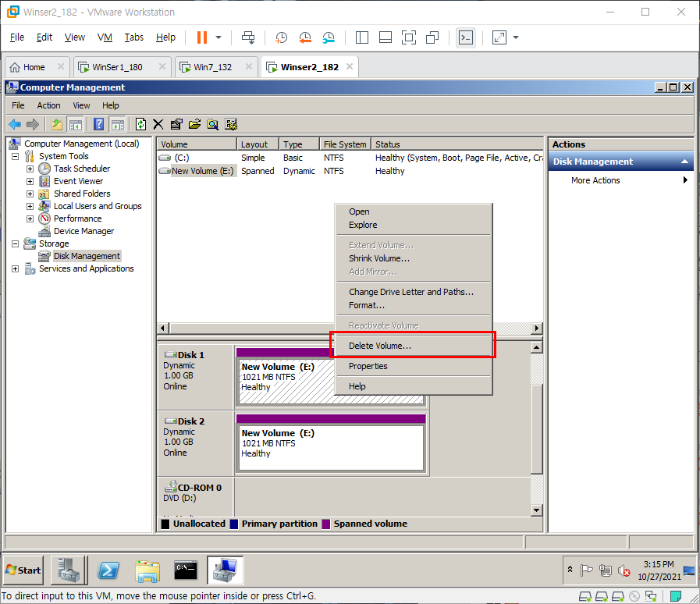Viewport: 700px width, 604px height.
Task: Open the power options dropdown arrow
Action: pos(219,37)
